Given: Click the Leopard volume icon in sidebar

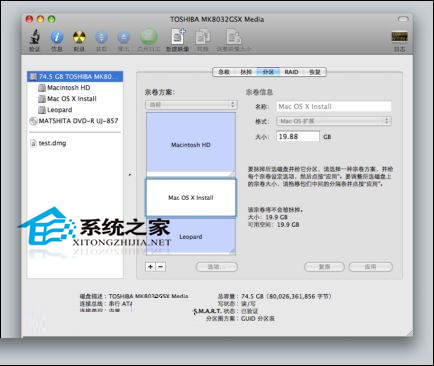Looking at the screenshot, I should (42, 110).
